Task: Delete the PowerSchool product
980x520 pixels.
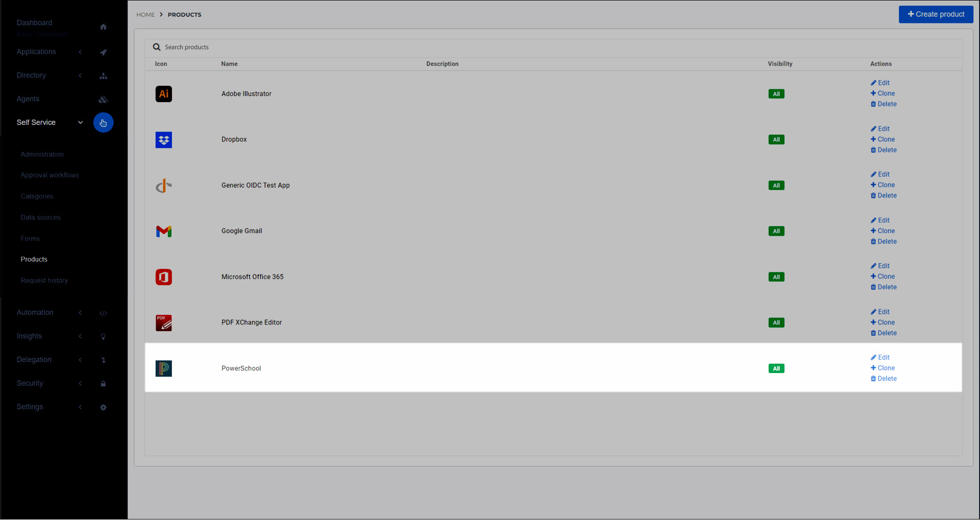Action: [884, 379]
